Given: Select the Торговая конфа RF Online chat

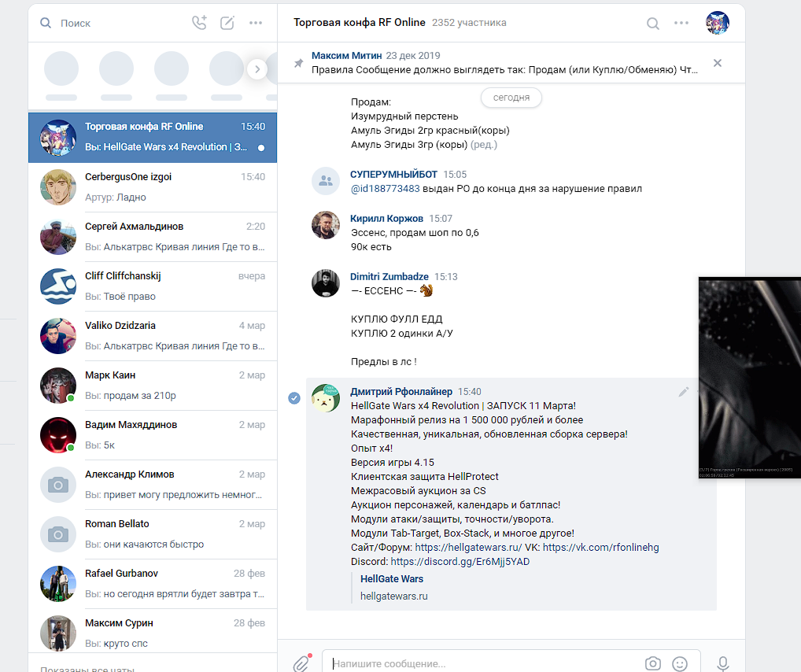Looking at the screenshot, I should click(153, 138).
